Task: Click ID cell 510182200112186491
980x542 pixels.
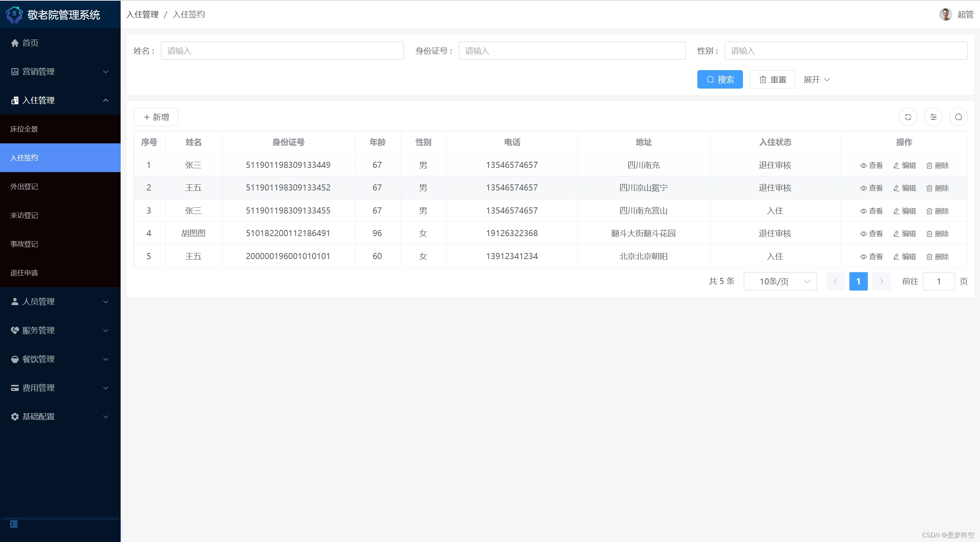Action: click(288, 233)
